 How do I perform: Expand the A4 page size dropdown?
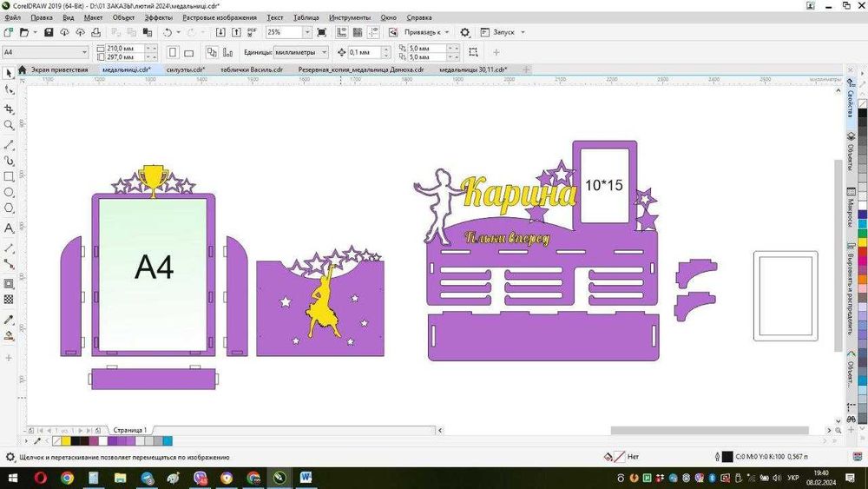coord(84,52)
